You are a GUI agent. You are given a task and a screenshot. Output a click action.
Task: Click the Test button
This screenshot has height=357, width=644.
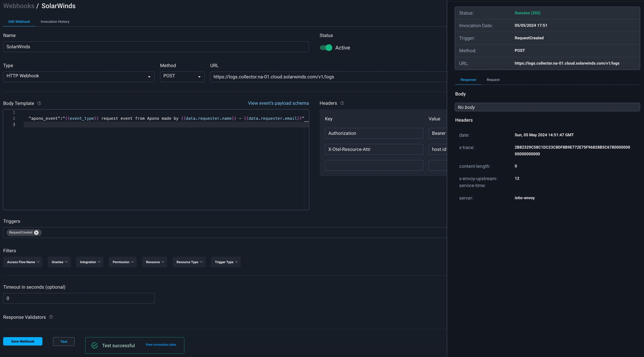click(64, 342)
